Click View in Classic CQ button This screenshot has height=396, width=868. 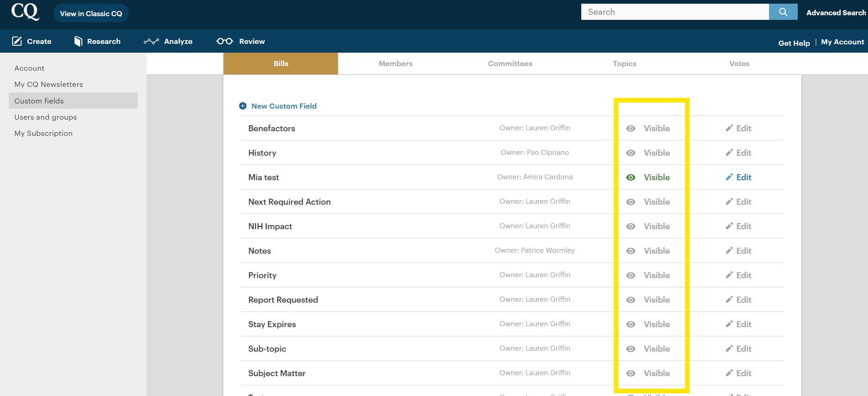coord(91,13)
